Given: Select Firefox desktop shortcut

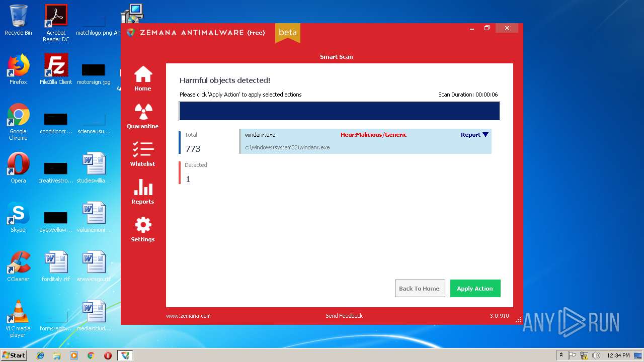Looking at the screenshot, I should [18, 69].
